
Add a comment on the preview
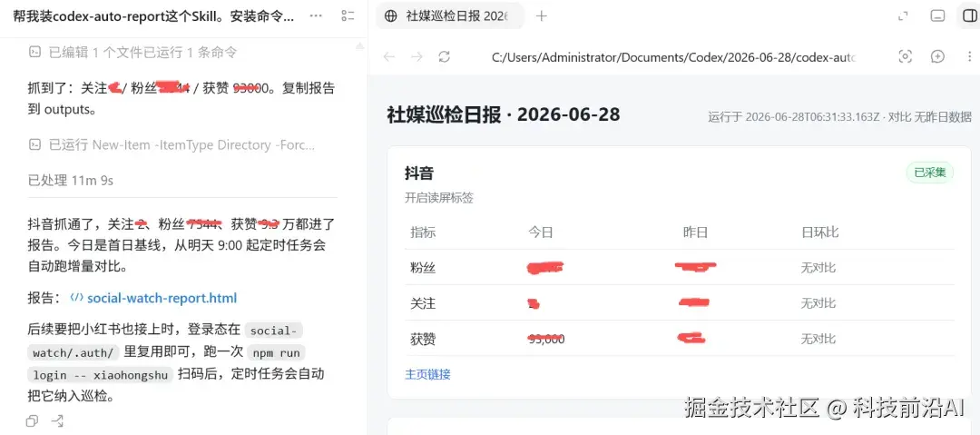pos(937,57)
